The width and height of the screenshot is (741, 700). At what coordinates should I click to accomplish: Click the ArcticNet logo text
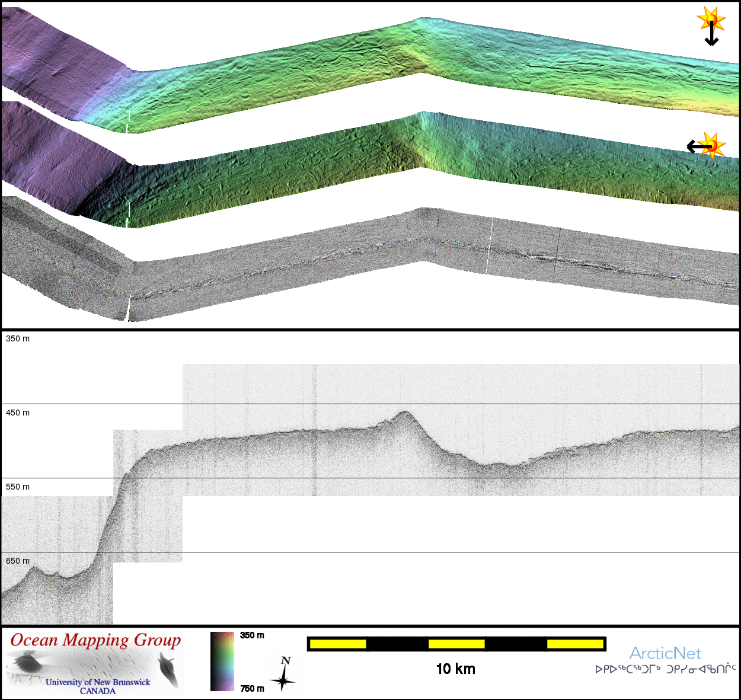click(x=665, y=653)
